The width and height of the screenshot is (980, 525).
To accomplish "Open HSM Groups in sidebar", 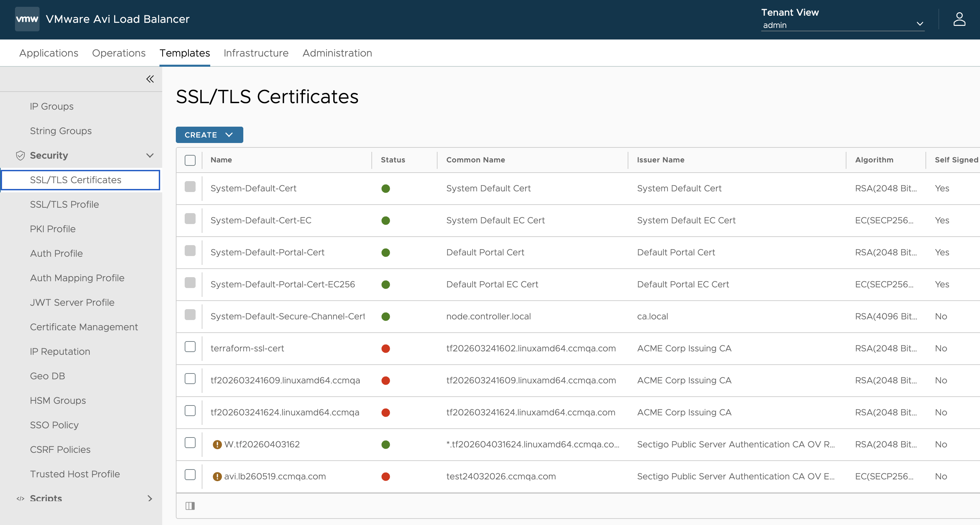I will pyautogui.click(x=58, y=401).
